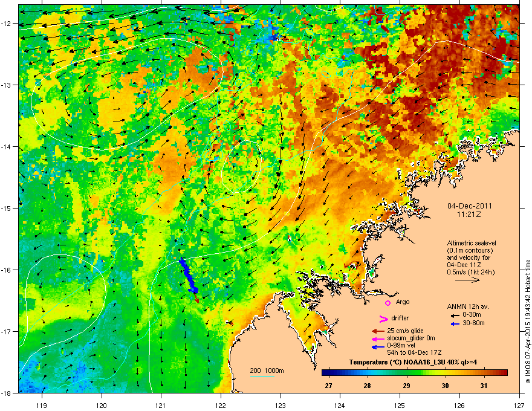
Task: Click the red glide arrow at glider track end
Action: click(196, 299)
